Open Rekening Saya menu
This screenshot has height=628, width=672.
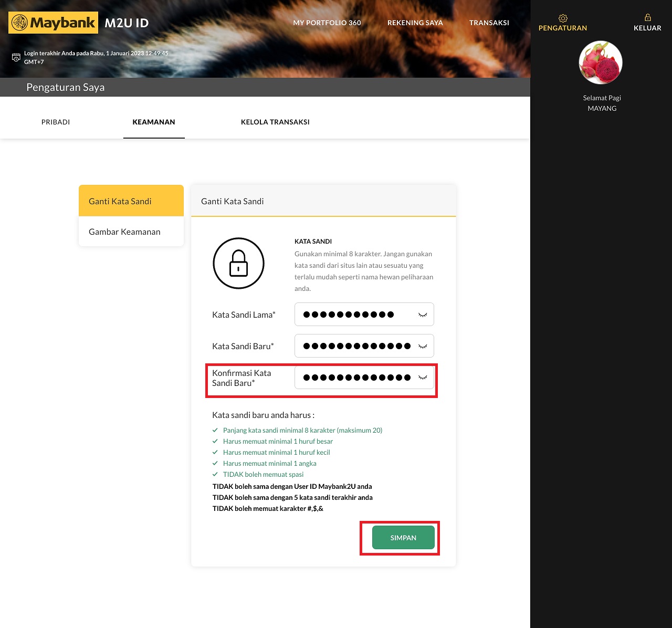415,23
